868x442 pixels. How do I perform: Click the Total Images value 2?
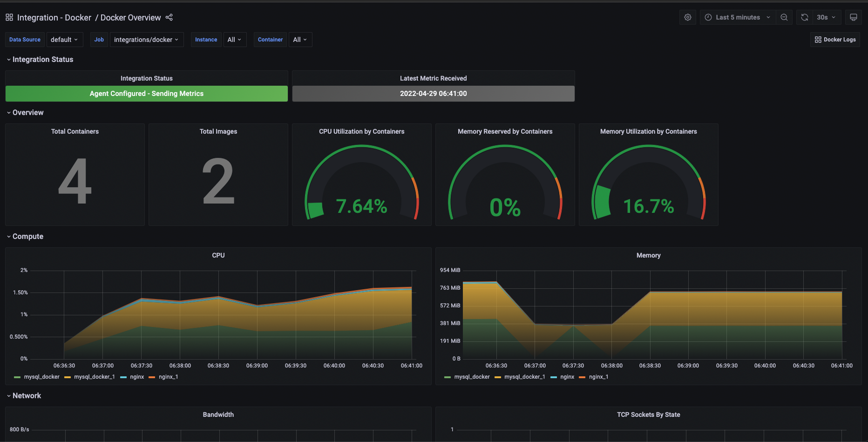coord(218,181)
